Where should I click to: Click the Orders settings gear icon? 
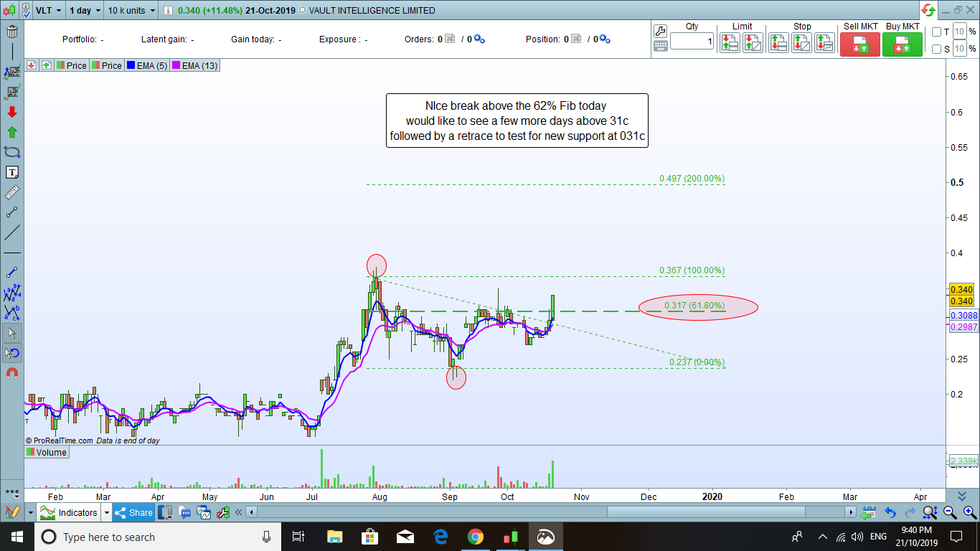(x=479, y=39)
